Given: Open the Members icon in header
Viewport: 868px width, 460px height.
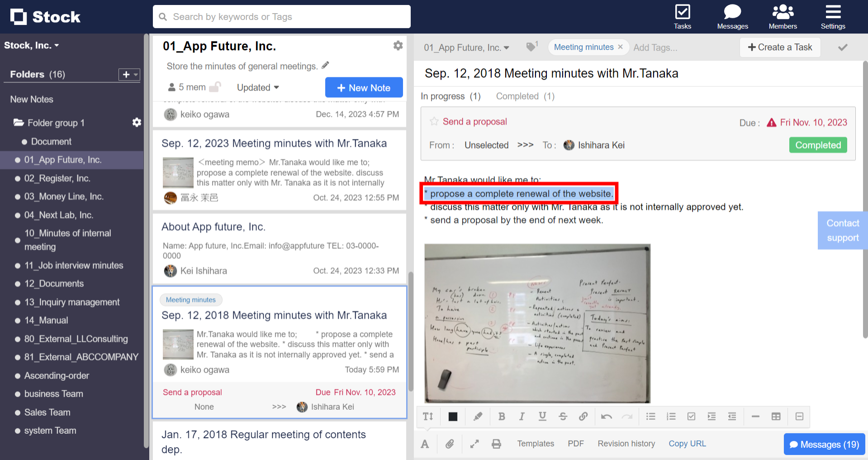Looking at the screenshot, I should (x=783, y=17).
